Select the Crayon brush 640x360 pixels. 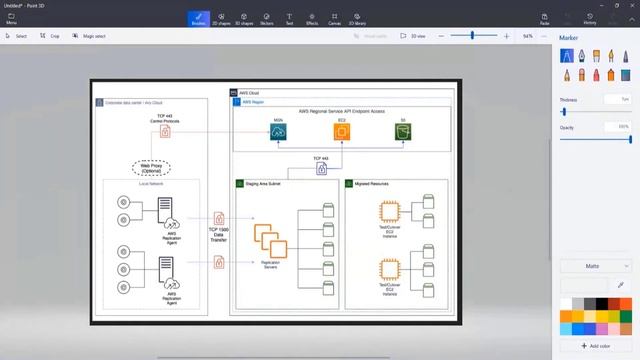596,75
